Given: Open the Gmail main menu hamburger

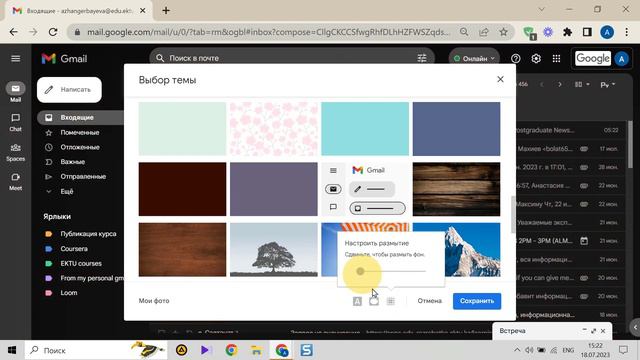Looking at the screenshot, I should [16, 58].
